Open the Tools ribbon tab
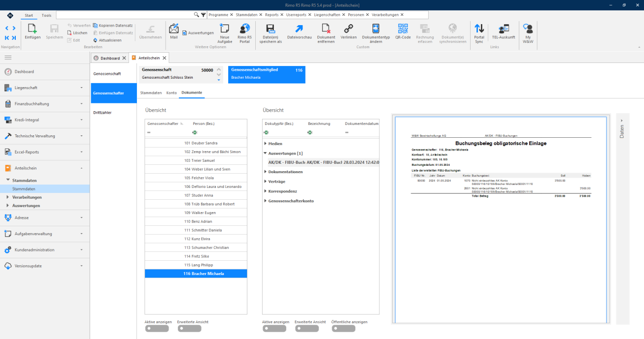644x339 pixels. point(46,15)
